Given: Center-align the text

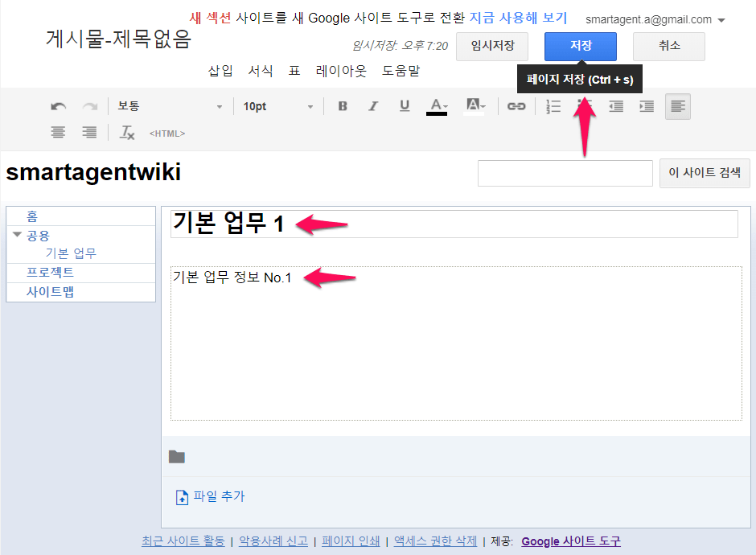Looking at the screenshot, I should (58, 133).
